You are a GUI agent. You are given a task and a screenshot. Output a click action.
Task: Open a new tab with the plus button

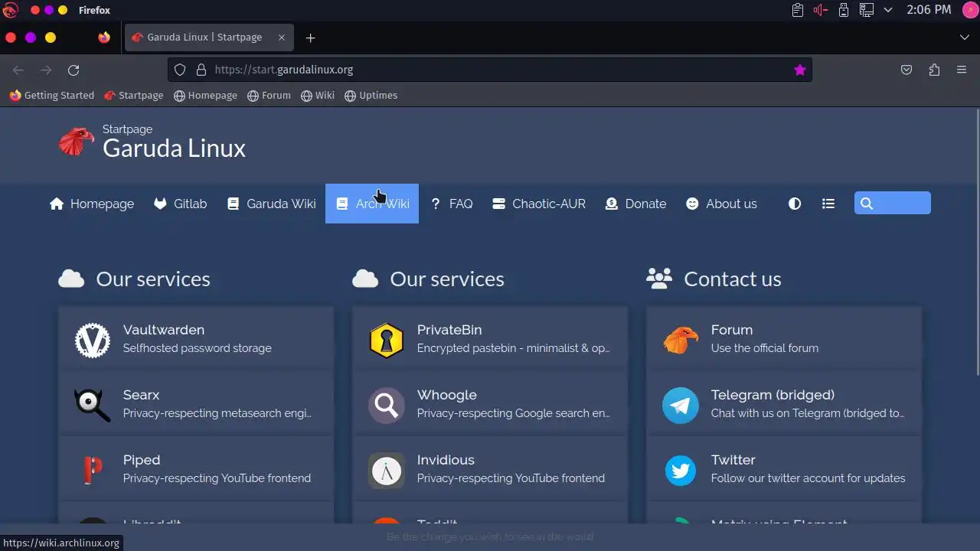click(310, 37)
